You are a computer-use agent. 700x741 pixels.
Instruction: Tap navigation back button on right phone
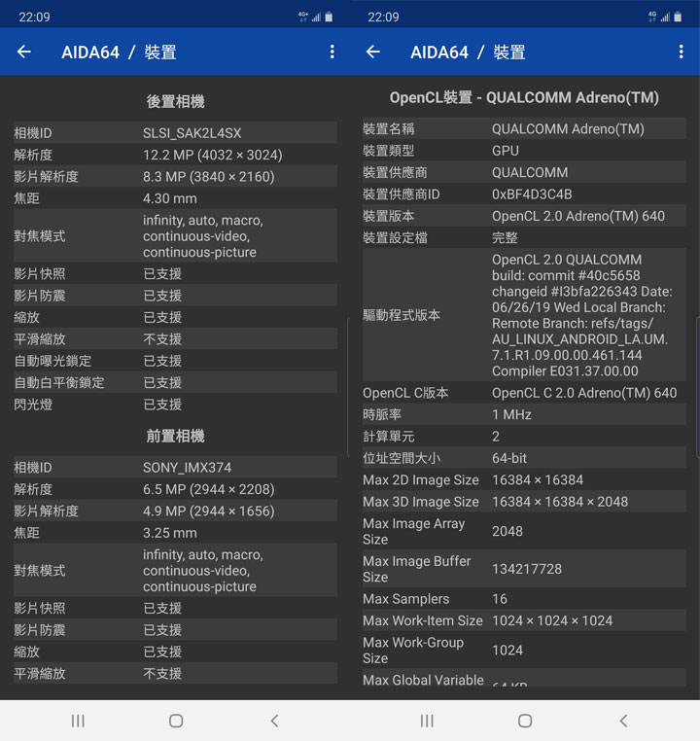click(x=623, y=721)
